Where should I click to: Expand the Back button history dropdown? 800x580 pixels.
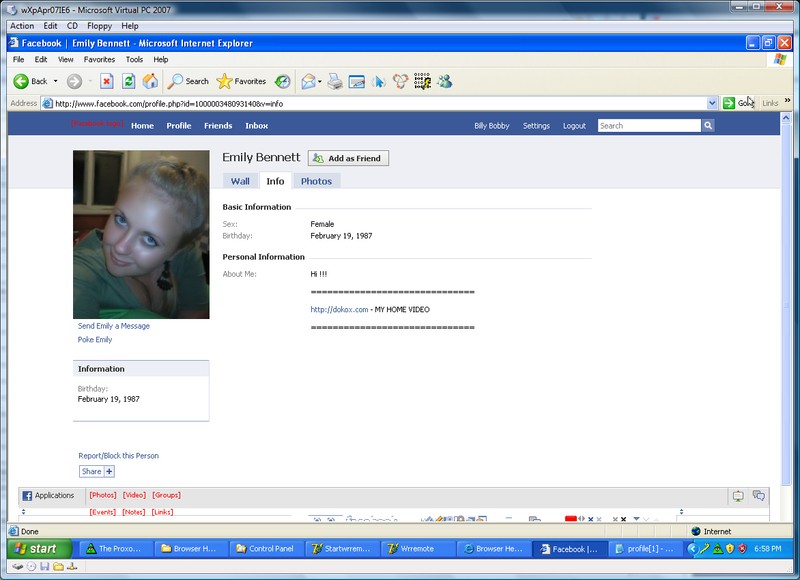click(55, 81)
